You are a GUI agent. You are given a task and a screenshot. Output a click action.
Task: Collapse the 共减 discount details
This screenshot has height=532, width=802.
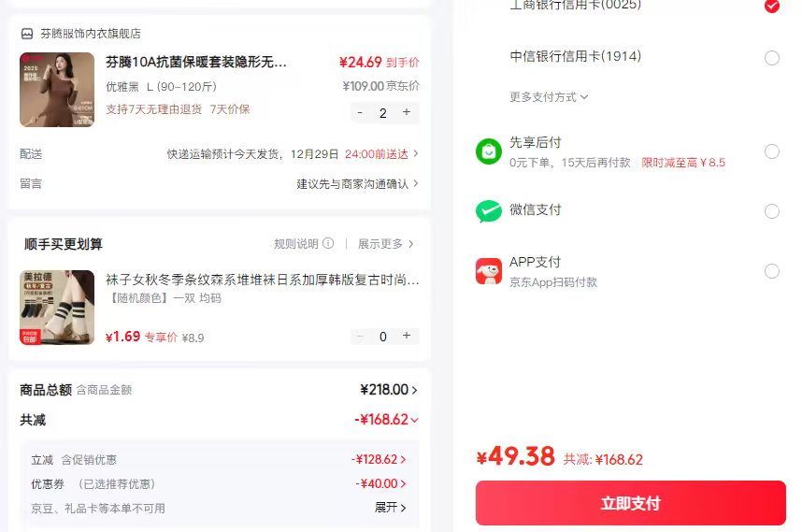tap(414, 420)
